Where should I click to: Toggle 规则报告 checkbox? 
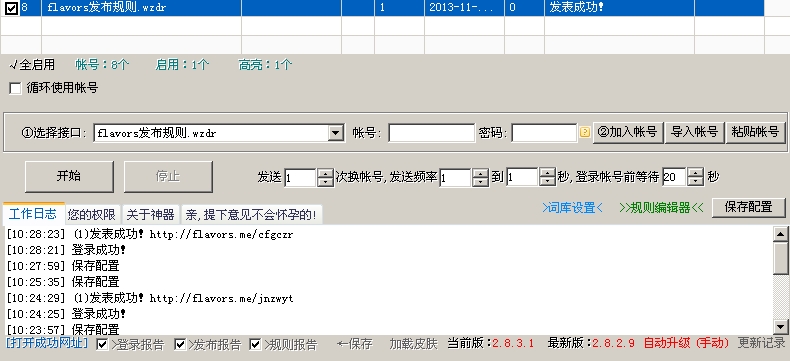(255, 344)
